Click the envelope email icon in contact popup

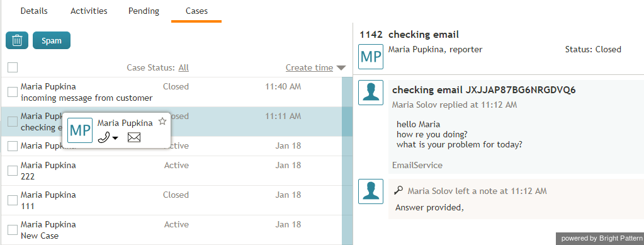[x=134, y=138]
